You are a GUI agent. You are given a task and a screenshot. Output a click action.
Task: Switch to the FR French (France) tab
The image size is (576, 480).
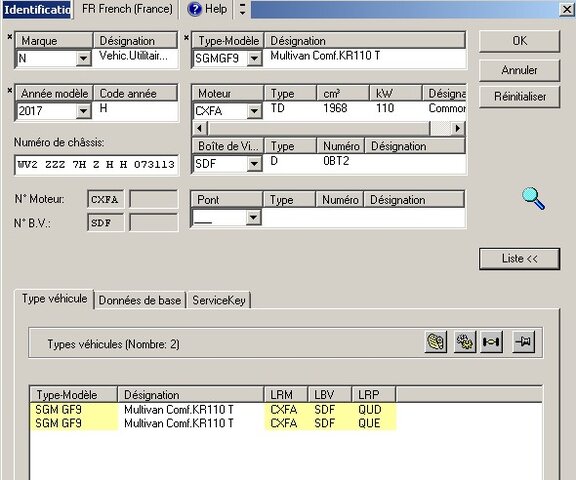pyautogui.click(x=127, y=9)
